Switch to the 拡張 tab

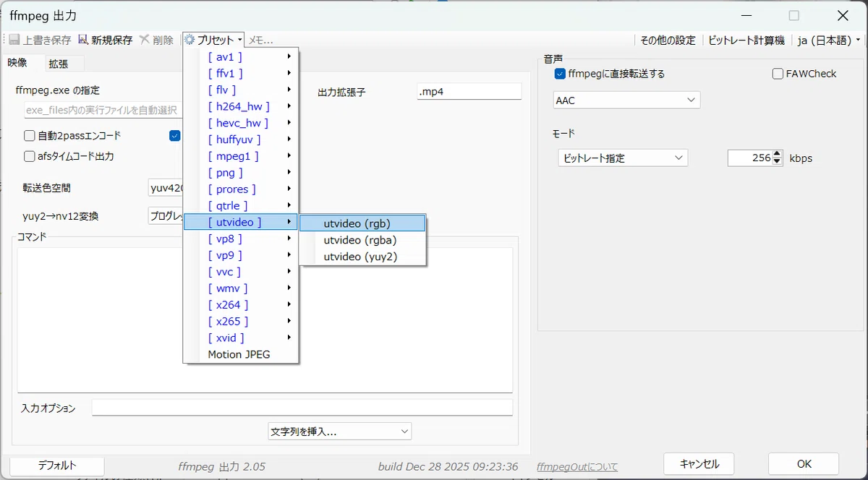(x=59, y=64)
